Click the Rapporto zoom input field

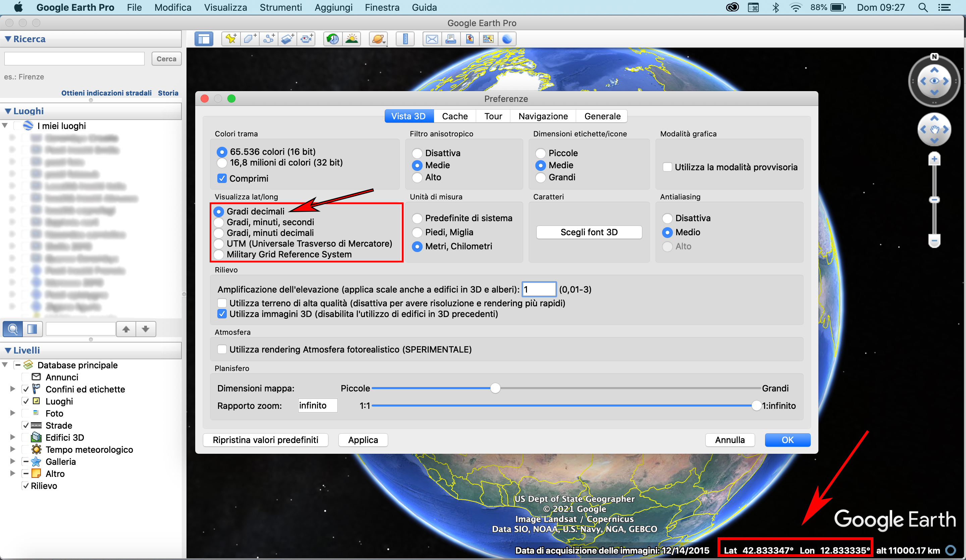click(317, 405)
